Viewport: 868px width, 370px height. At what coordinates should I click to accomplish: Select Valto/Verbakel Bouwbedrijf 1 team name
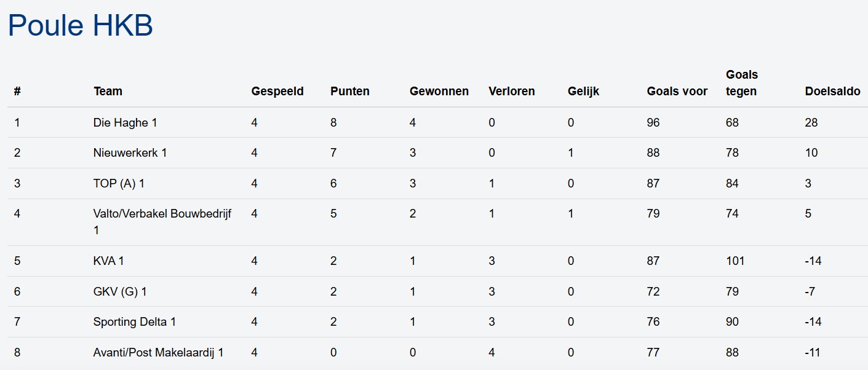(162, 215)
